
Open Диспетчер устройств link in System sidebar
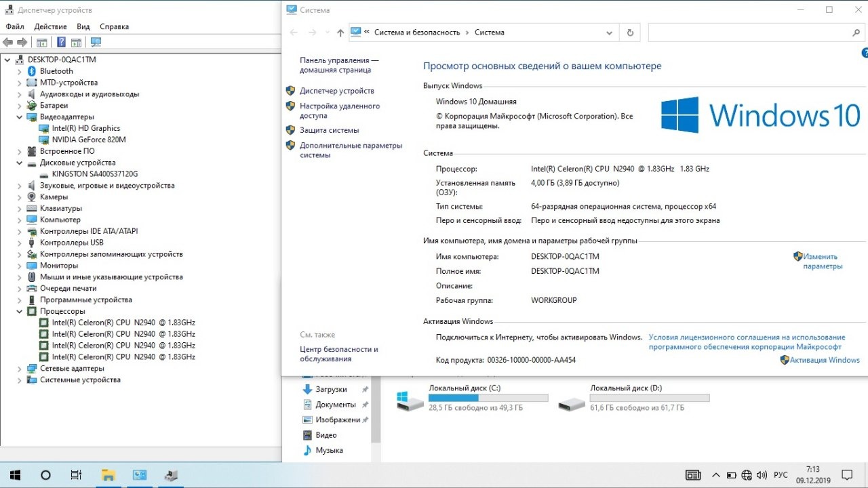pos(337,91)
